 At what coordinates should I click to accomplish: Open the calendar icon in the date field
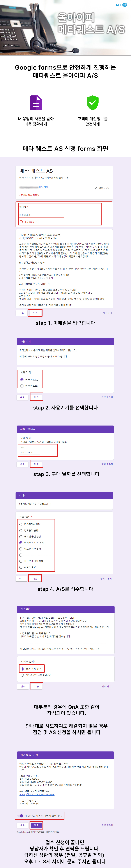39,453
